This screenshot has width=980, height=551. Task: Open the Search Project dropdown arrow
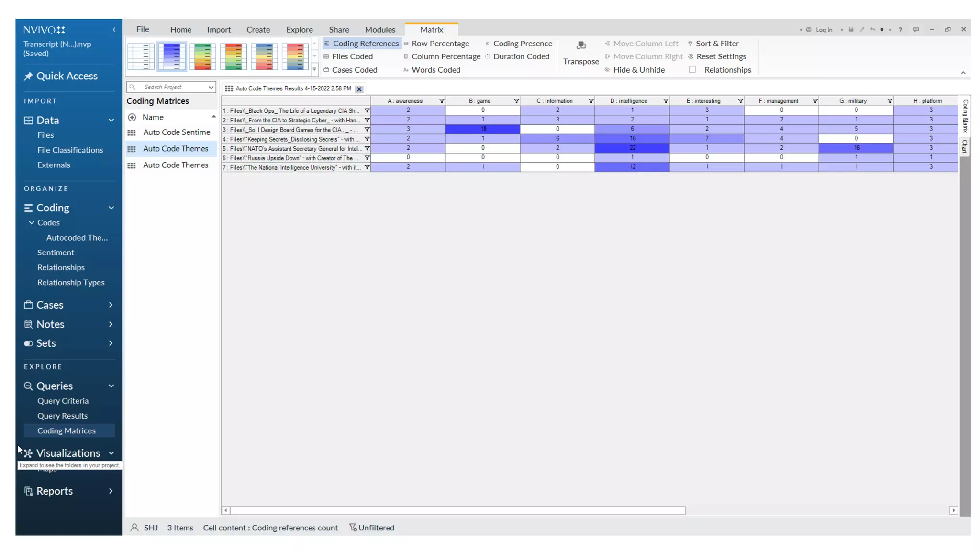[x=211, y=87]
